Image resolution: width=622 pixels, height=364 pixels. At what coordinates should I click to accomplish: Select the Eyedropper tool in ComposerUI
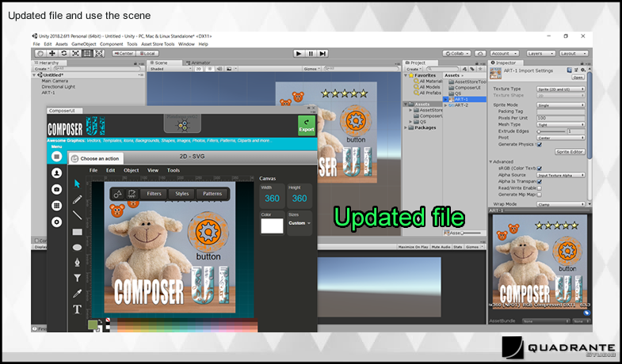coord(77,294)
